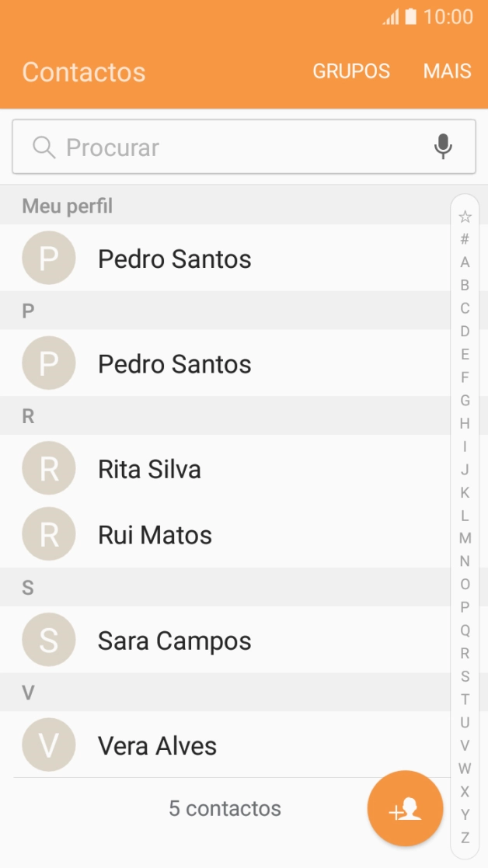Open the GRUPOS menu

(x=351, y=71)
